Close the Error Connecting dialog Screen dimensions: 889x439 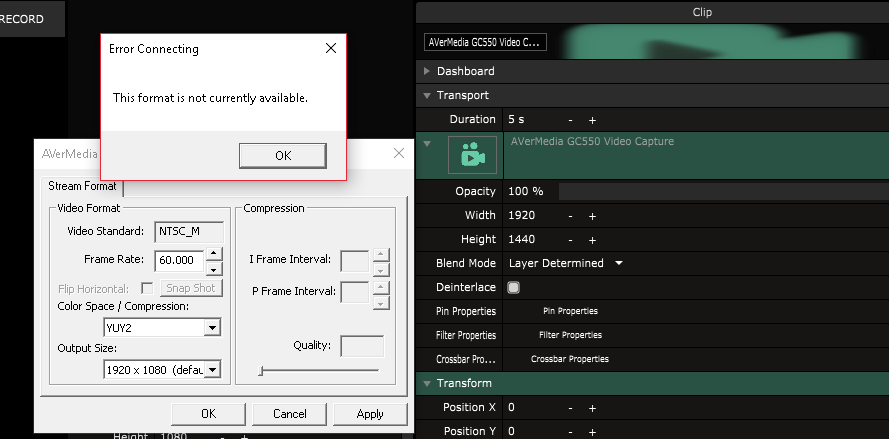point(331,48)
